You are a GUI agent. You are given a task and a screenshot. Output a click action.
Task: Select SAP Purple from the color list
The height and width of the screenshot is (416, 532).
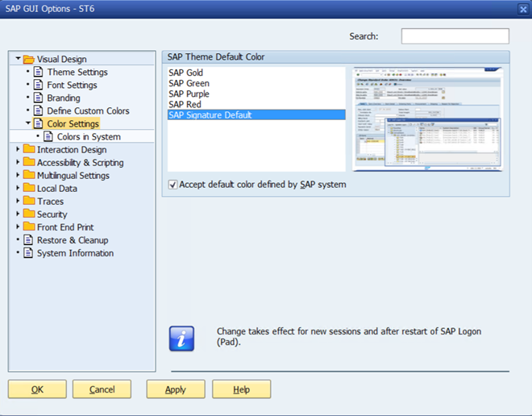pyautogui.click(x=189, y=94)
